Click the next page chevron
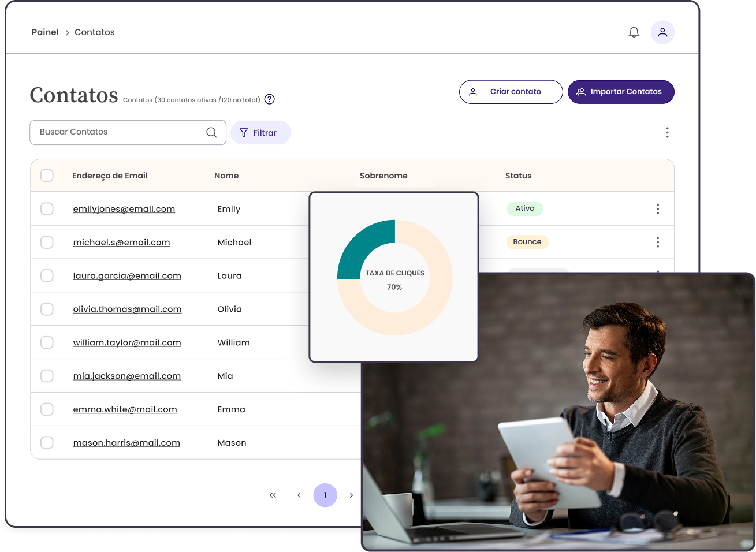Image resolution: width=756 pixels, height=552 pixels. 351,495
